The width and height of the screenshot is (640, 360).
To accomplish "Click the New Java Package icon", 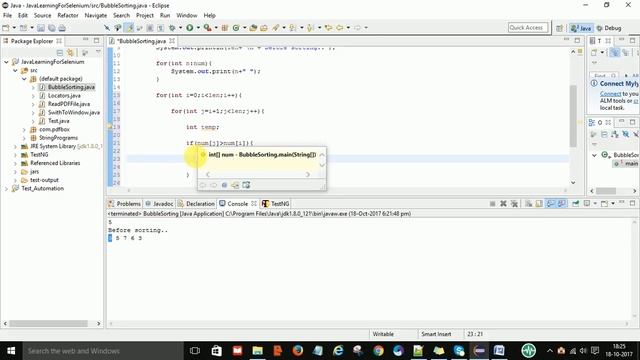I will [225, 28].
